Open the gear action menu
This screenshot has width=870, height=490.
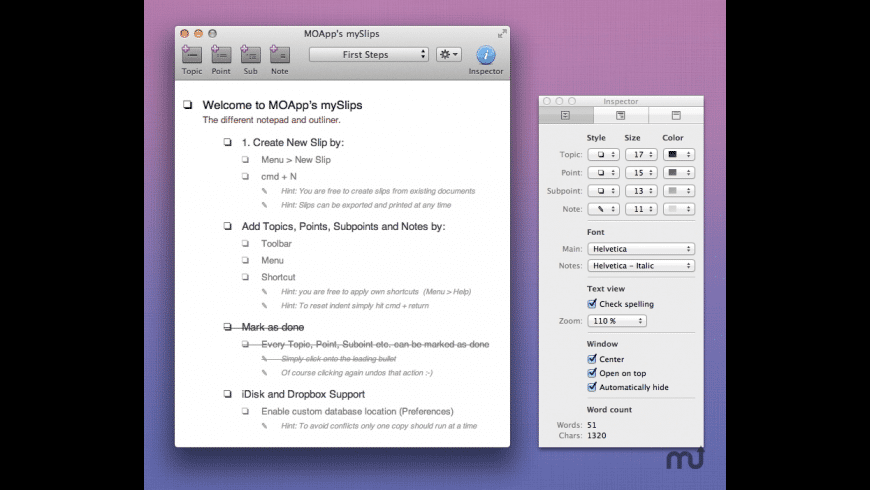point(448,54)
